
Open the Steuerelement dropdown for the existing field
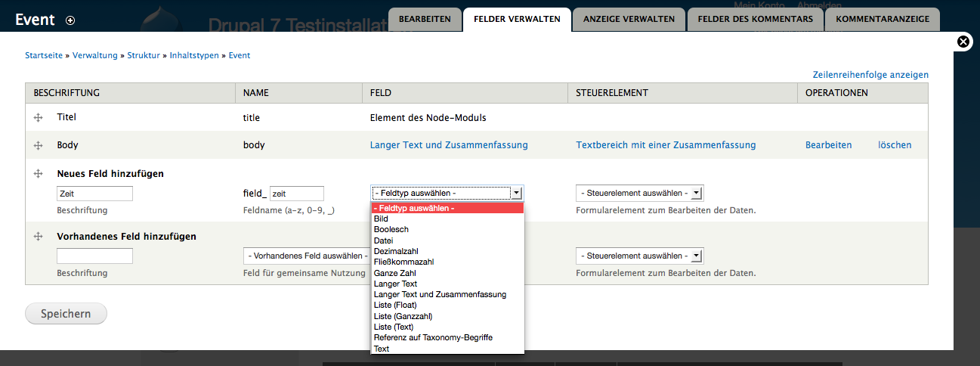point(639,256)
